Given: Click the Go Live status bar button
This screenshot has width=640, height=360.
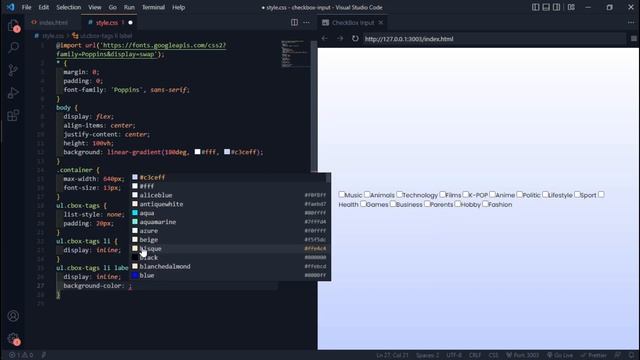Looking at the screenshot, I should click(560, 355).
